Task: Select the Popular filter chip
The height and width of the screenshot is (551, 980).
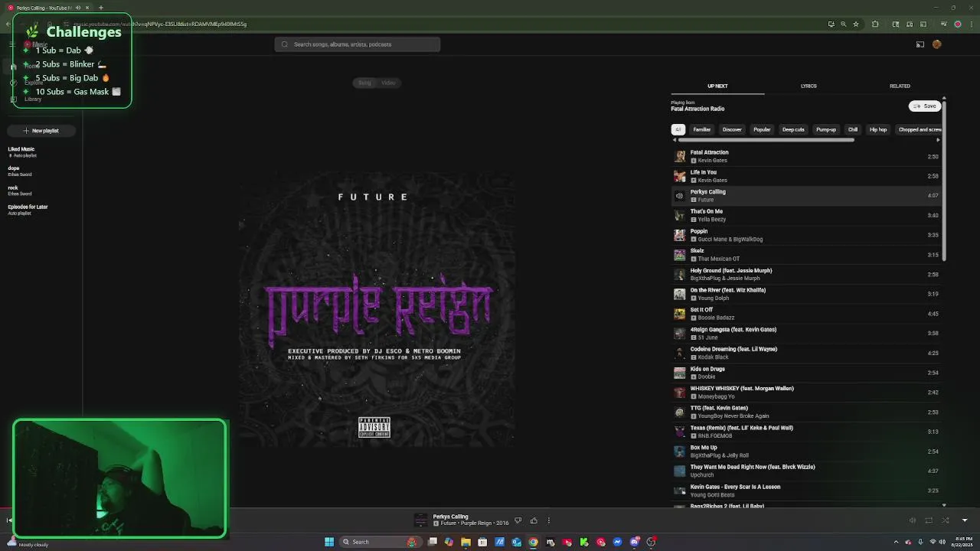Action: (762, 129)
